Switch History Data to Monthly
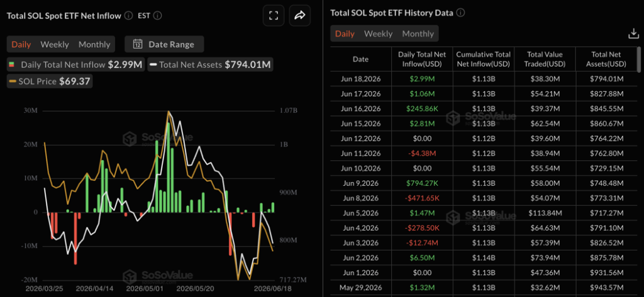The height and width of the screenshot is (297, 644). [418, 34]
